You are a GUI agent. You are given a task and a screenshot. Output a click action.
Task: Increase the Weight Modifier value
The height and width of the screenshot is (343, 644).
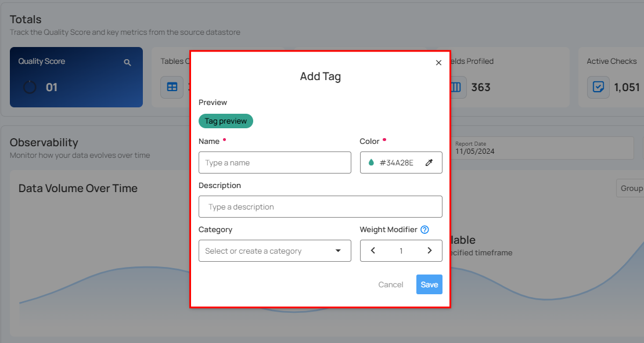coord(430,250)
